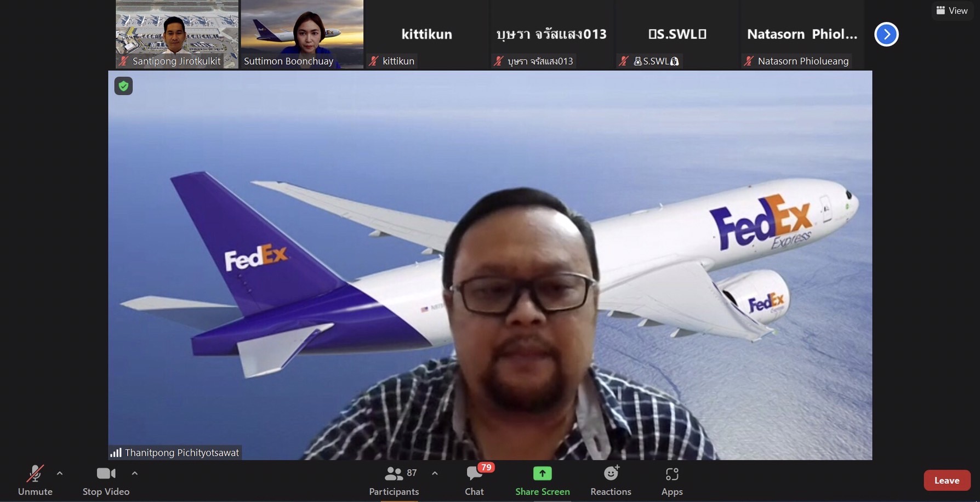Open the Chat panel
980x502 pixels.
(x=474, y=481)
